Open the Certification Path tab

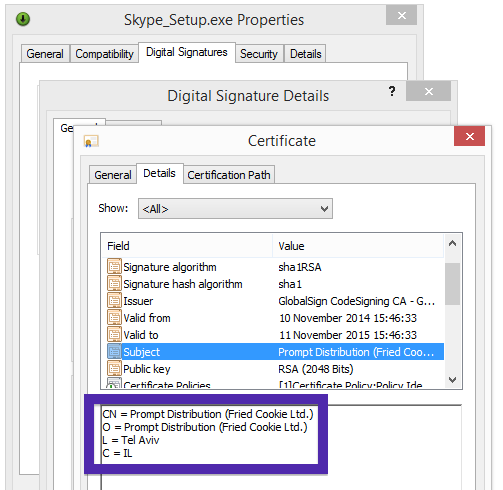(x=229, y=175)
